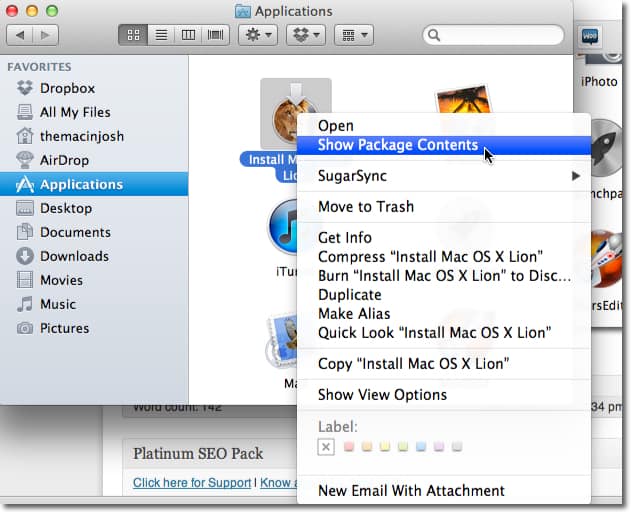Click the blue app icon beside the Finder toolbar
The image size is (632, 514).
tap(590, 36)
